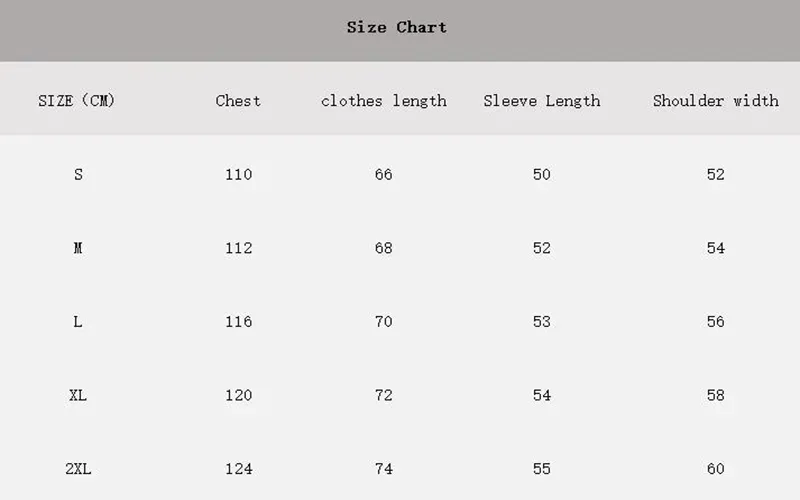Click the 2XL size row label

coord(78,468)
